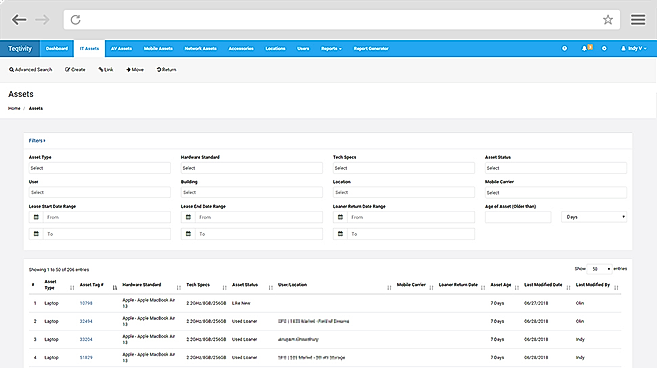The image size is (657, 368).
Task: Open the notifications bell icon
Action: 585,48
